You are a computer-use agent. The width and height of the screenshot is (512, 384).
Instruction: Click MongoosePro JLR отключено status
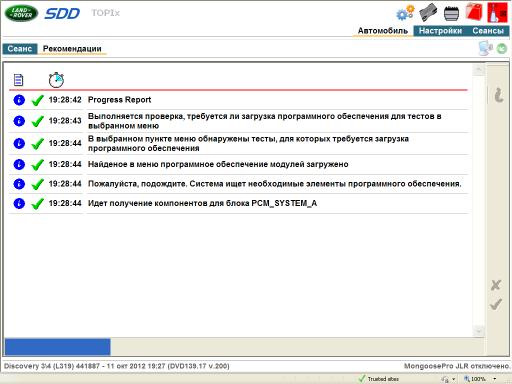coord(457,366)
